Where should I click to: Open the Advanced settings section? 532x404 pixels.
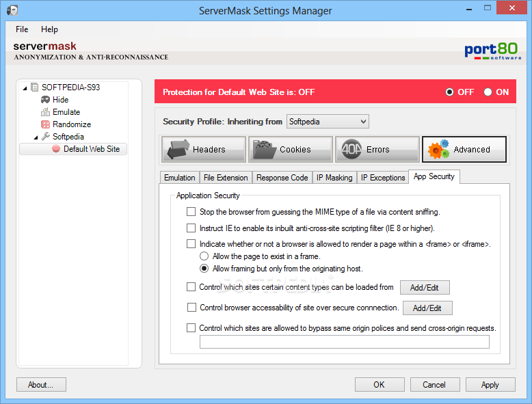pos(464,149)
